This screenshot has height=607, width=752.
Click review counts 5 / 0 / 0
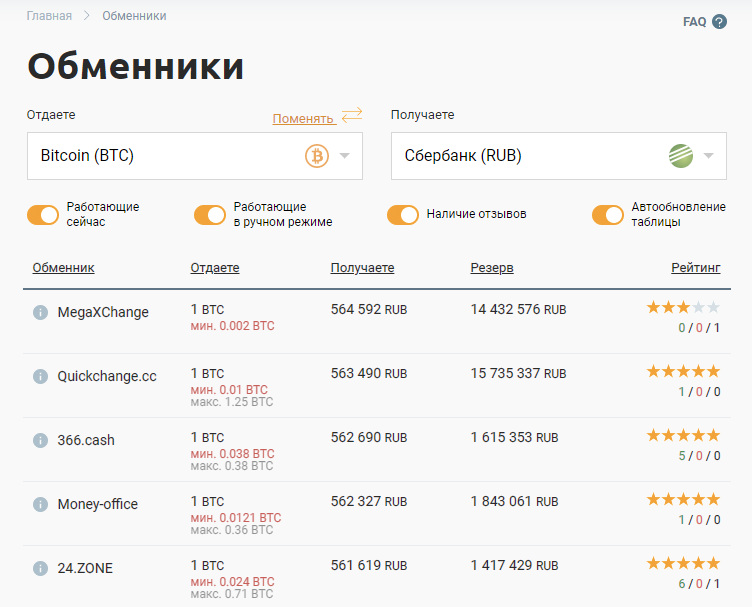[x=699, y=456]
